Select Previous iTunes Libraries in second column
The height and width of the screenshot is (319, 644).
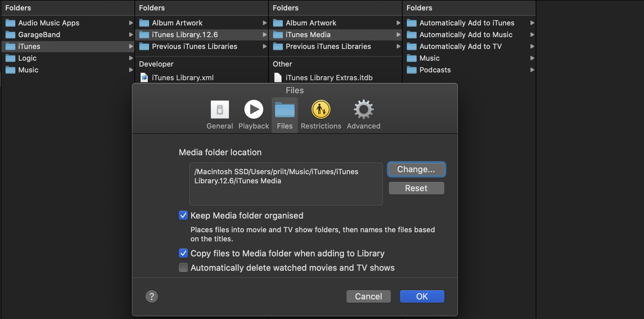click(x=201, y=46)
